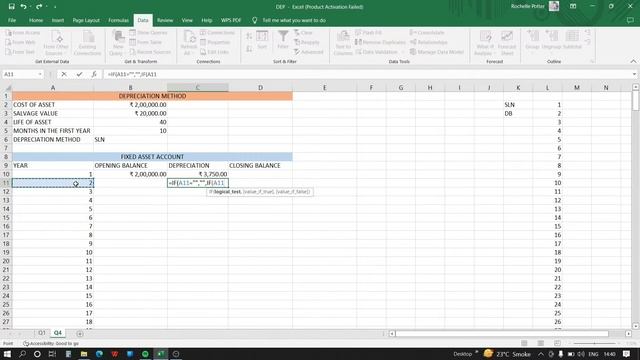Open the Windows Start menu

[7, 354]
